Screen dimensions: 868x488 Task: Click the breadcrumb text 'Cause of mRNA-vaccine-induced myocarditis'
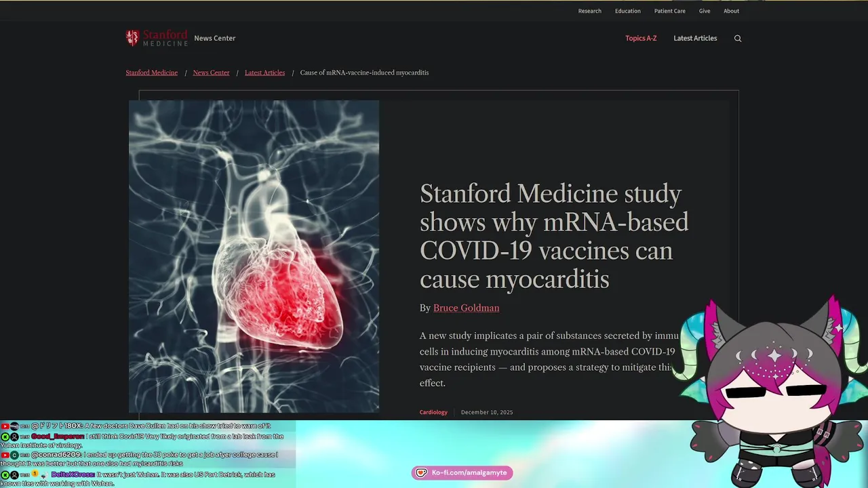click(364, 73)
